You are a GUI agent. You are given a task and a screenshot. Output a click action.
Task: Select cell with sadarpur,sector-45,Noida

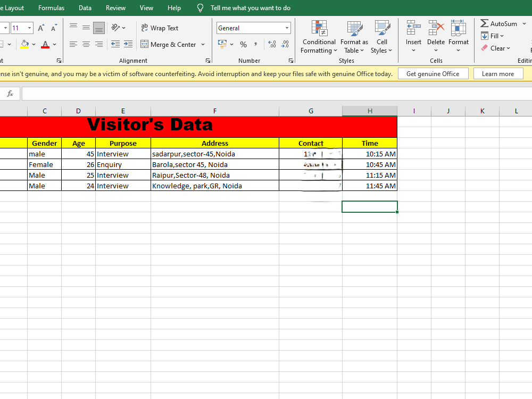coord(215,154)
